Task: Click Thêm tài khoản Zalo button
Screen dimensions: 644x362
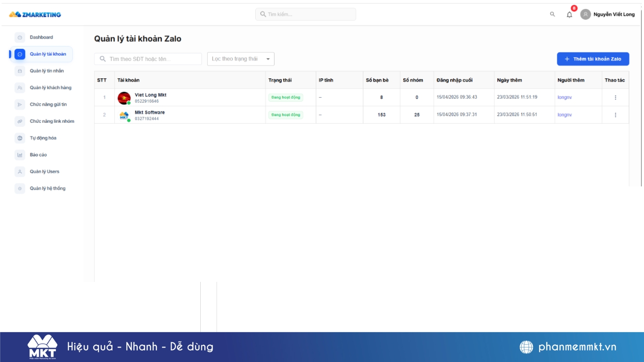Action: coord(592,59)
